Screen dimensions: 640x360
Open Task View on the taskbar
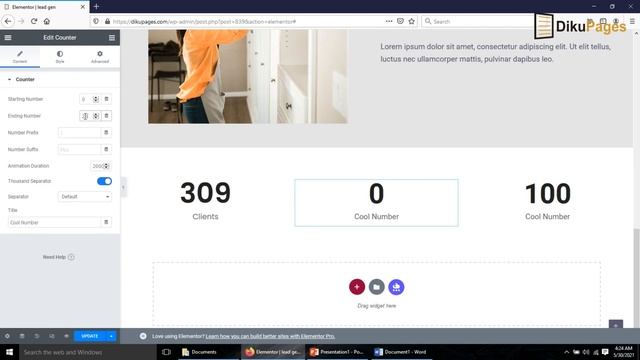pyautogui.click(x=166, y=352)
